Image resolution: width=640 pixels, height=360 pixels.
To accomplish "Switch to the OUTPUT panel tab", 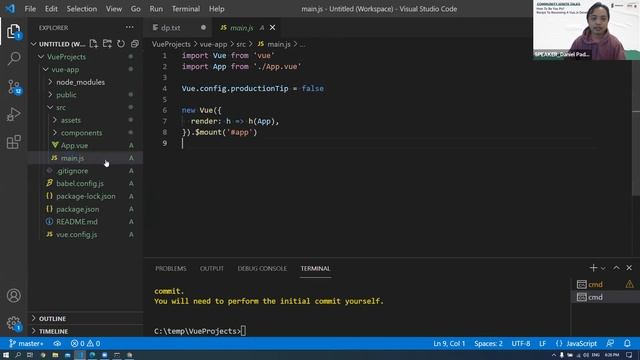I will coord(211,268).
